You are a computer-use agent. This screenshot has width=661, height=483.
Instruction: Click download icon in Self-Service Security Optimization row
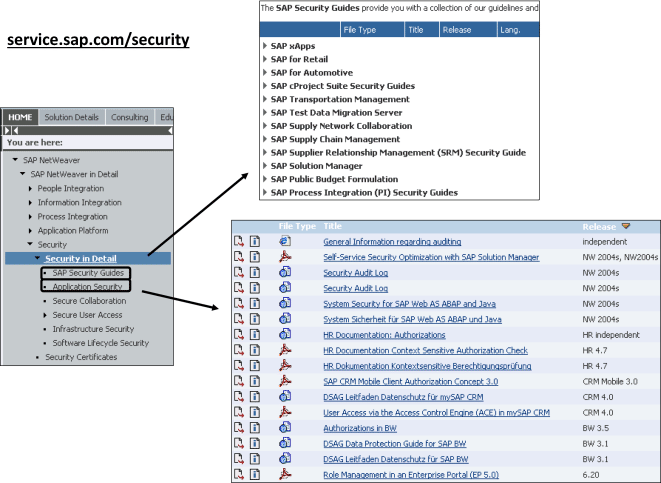click(x=239, y=257)
